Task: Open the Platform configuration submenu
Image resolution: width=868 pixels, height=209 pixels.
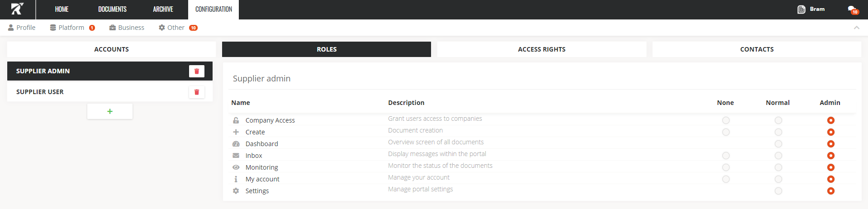Action: coord(71,28)
